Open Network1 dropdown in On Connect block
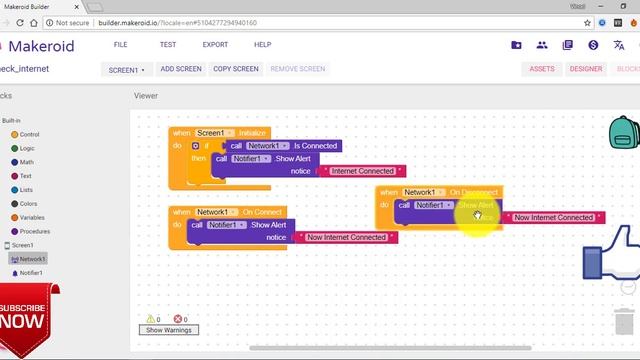The height and width of the screenshot is (360, 640). tap(217, 212)
